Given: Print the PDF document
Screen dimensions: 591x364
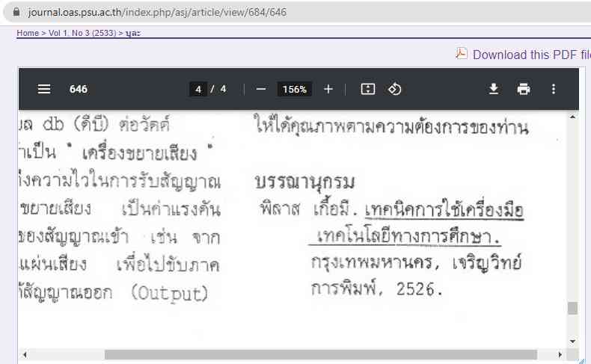Looking at the screenshot, I should (524, 89).
